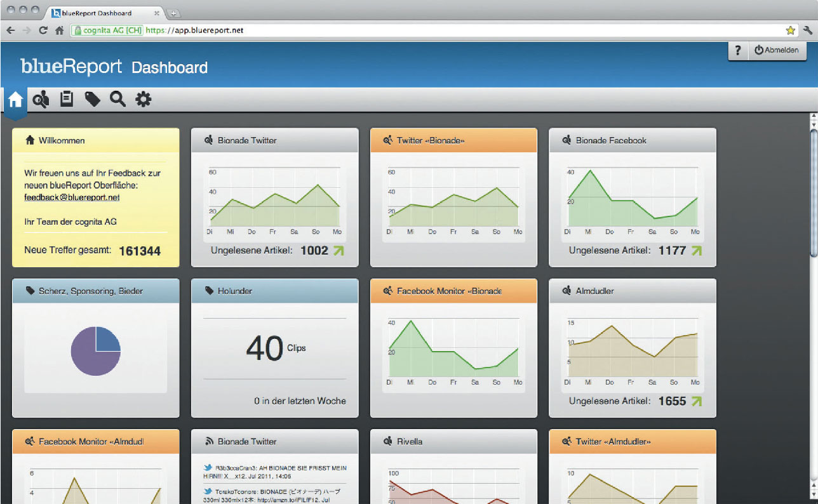Click the Almdudler widget title
818x504 pixels.
[594, 291]
